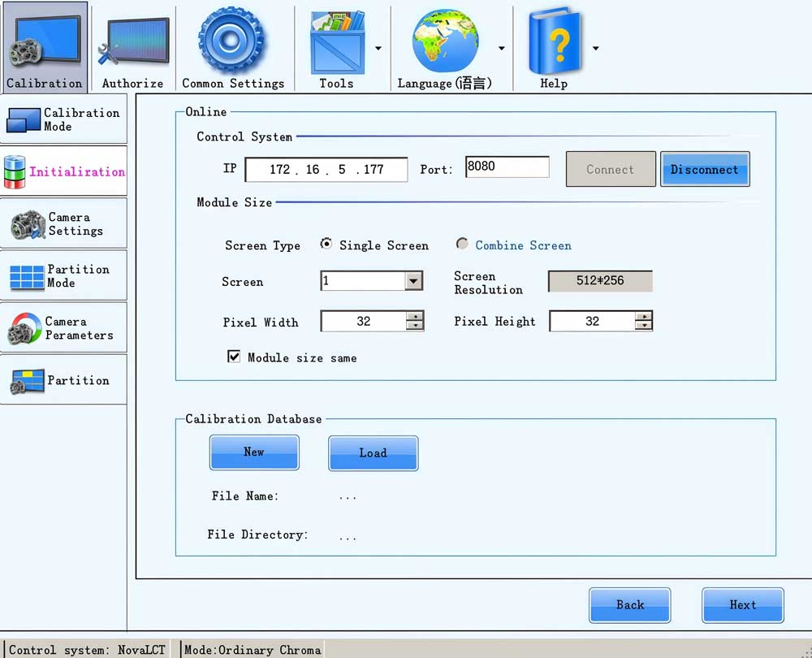Go Back to the previous step
The width and height of the screenshot is (812, 658).
(630, 605)
